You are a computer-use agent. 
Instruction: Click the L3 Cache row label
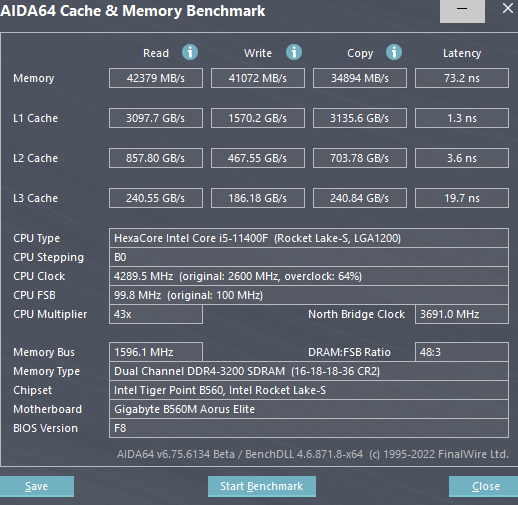click(x=35, y=198)
